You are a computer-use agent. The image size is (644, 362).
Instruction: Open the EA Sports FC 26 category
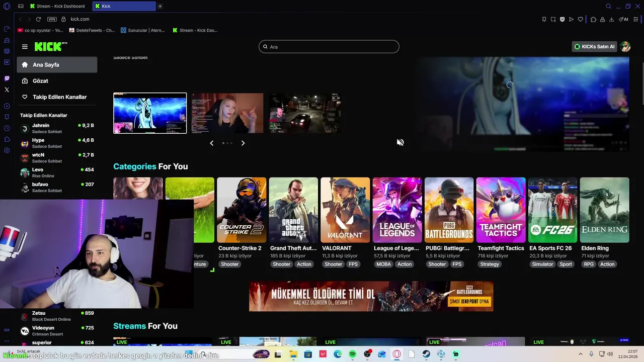pyautogui.click(x=552, y=210)
